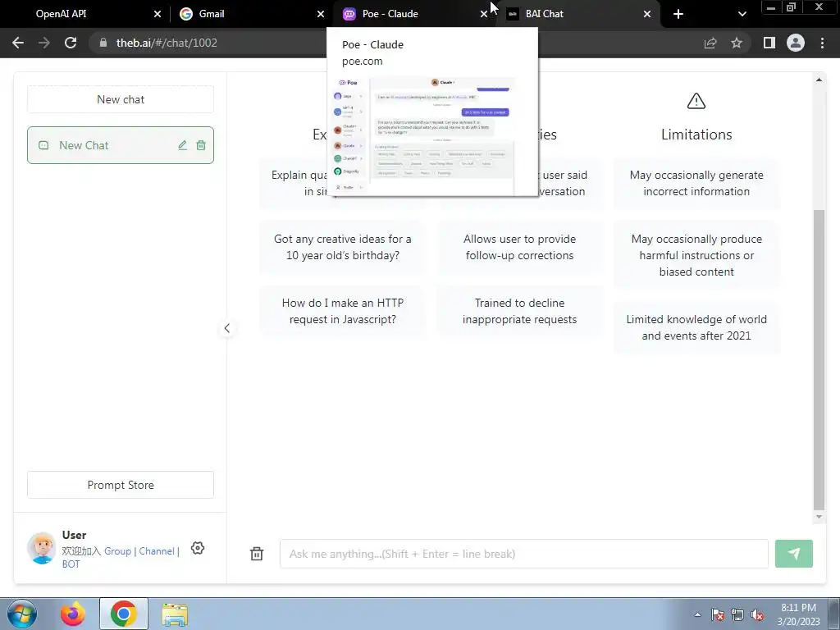
Task: Edit the New Chat title with pencil icon
Action: [183, 145]
